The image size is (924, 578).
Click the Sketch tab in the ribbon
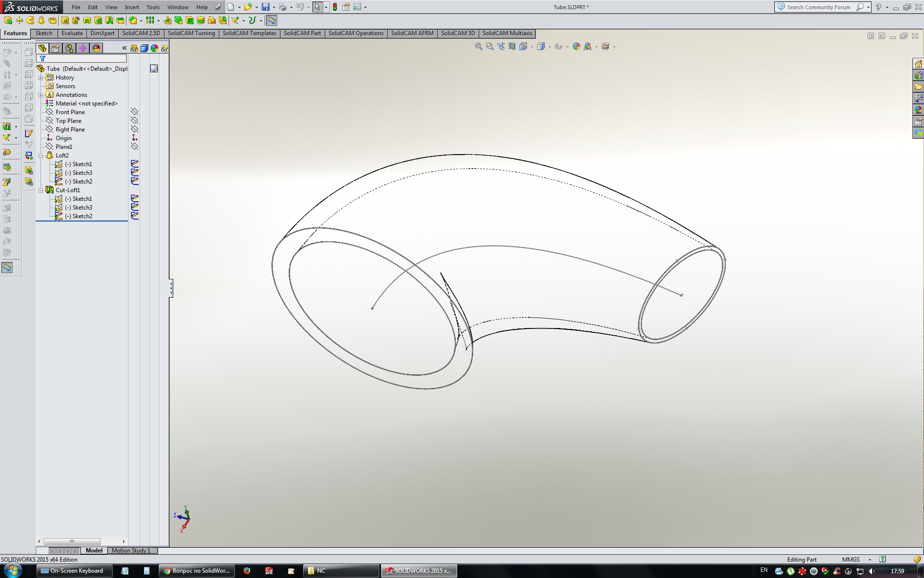[x=43, y=33]
